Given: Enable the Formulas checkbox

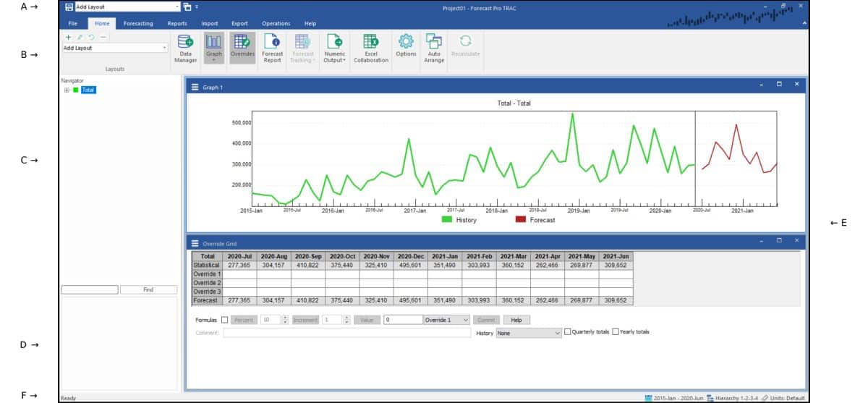Looking at the screenshot, I should pos(224,320).
